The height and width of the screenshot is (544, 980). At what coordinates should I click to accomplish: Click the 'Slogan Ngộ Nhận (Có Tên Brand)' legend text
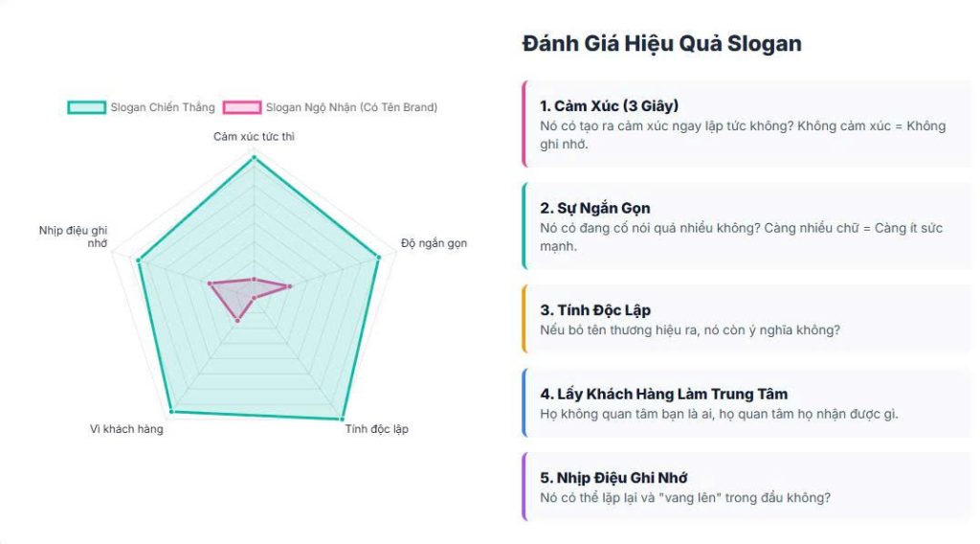(351, 107)
